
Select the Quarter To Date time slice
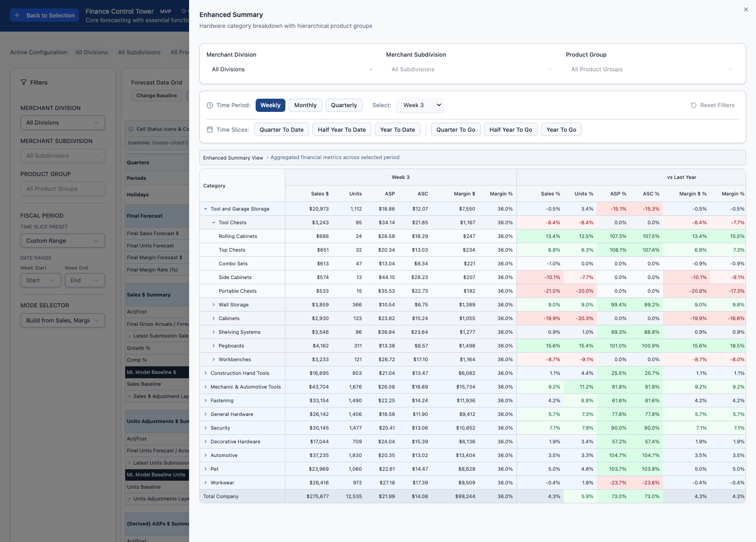click(281, 129)
